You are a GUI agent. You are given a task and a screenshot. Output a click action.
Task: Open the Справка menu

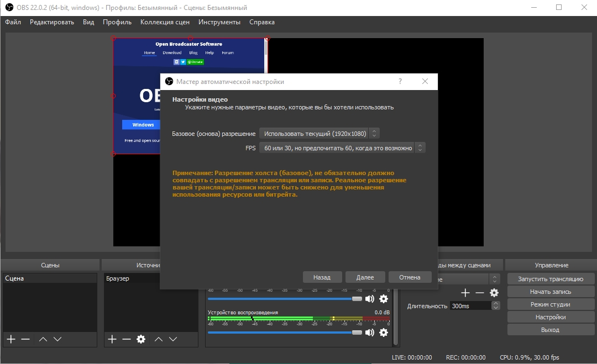point(262,22)
